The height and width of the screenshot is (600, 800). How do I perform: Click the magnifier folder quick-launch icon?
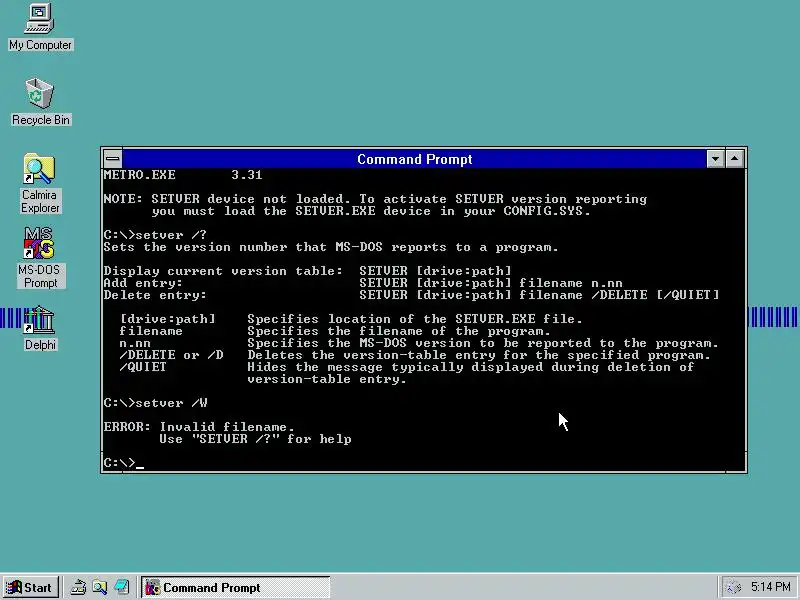100,588
